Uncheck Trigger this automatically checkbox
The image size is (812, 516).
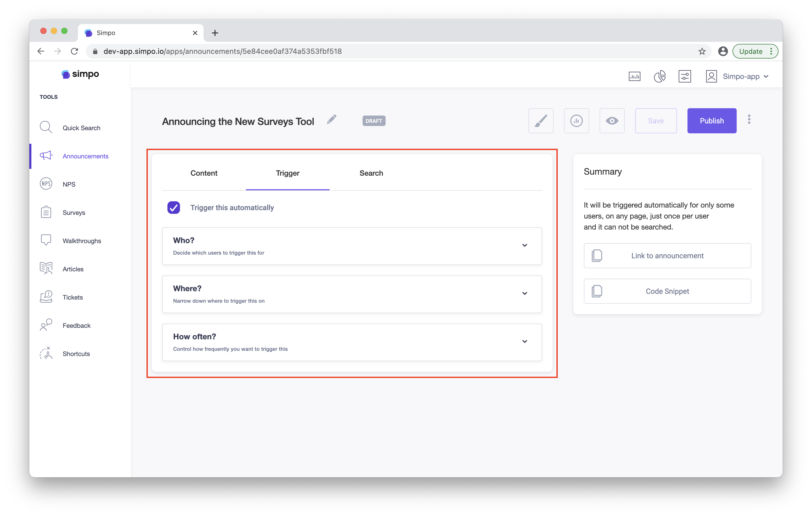coord(173,207)
